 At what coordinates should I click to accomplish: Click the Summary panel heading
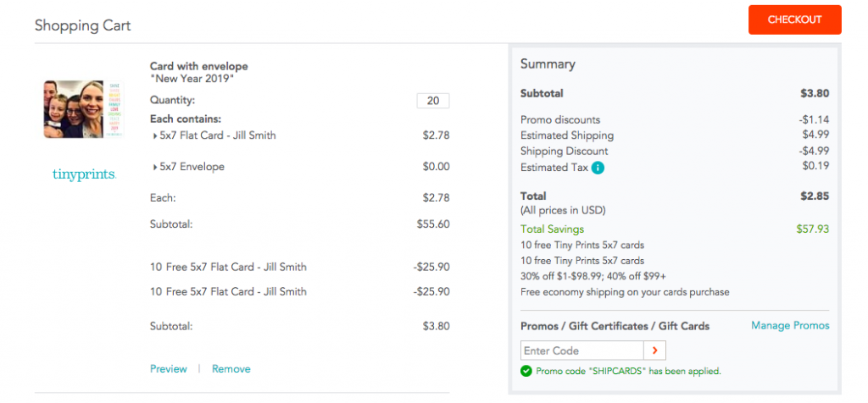[548, 64]
